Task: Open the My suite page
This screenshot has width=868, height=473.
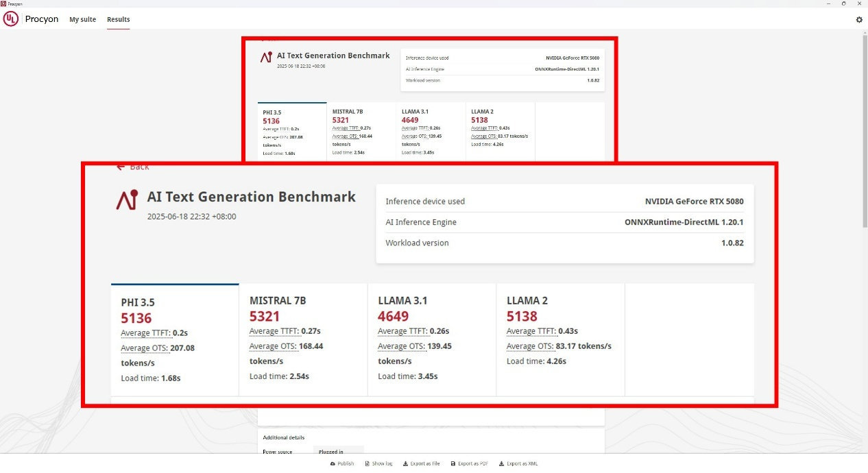Action: click(83, 20)
